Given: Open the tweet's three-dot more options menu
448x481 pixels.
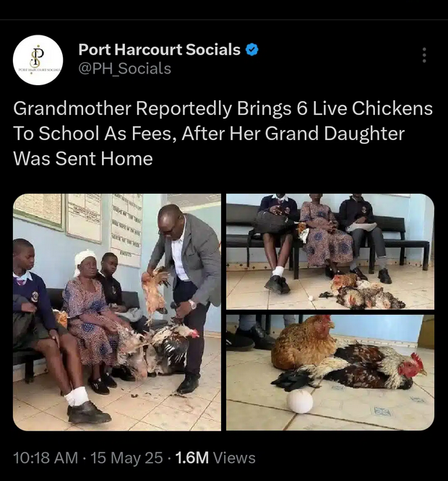Looking at the screenshot, I should (x=424, y=56).
